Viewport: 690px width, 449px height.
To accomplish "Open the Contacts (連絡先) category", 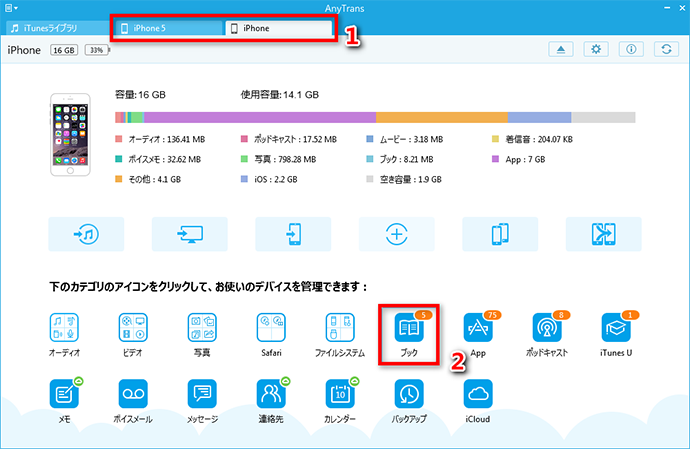I will point(271,394).
